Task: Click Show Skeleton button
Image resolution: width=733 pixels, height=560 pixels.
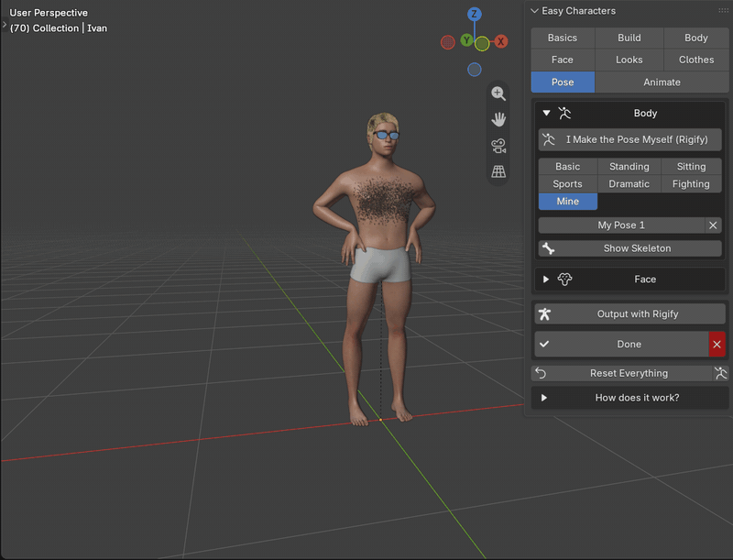Action: tap(629, 248)
